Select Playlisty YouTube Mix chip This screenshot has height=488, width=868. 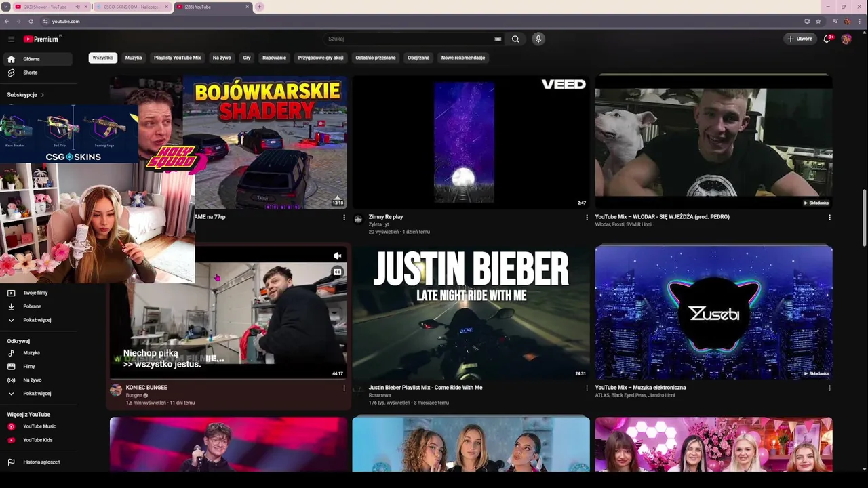[177, 58]
